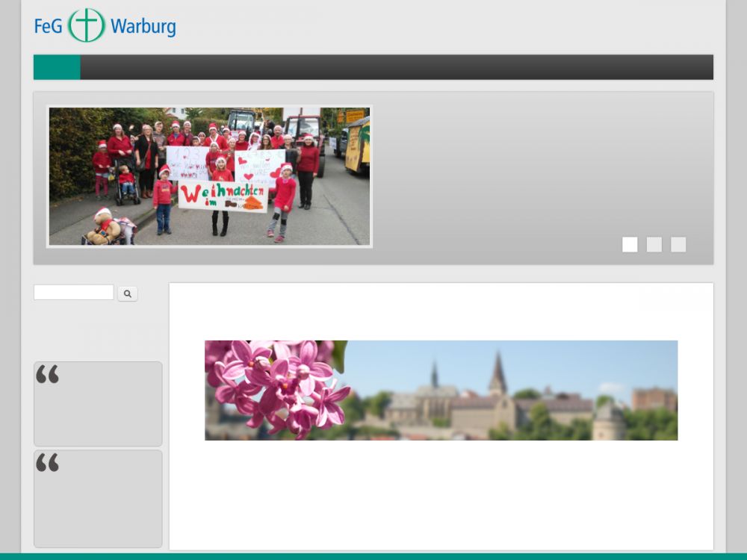Click the dark gray navigation menu bar
Image resolution: width=747 pixels, height=560 pixels.
tap(396, 67)
